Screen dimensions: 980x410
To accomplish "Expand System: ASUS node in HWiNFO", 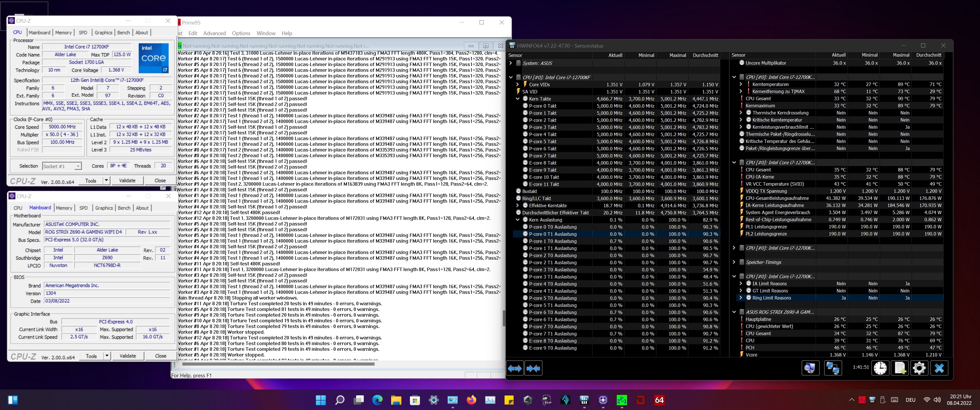I will coord(511,63).
